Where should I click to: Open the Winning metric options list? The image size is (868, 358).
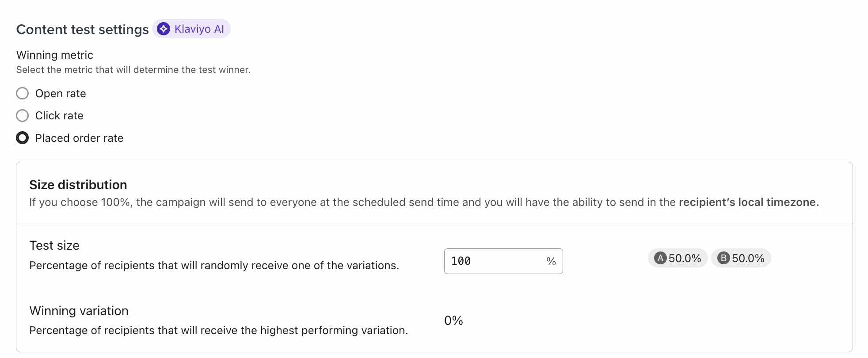[54, 55]
